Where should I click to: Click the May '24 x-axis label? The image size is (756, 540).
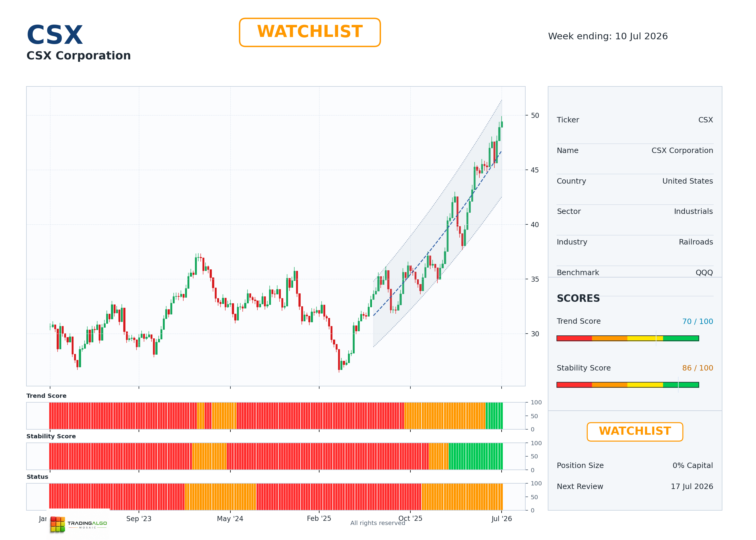coord(230,519)
